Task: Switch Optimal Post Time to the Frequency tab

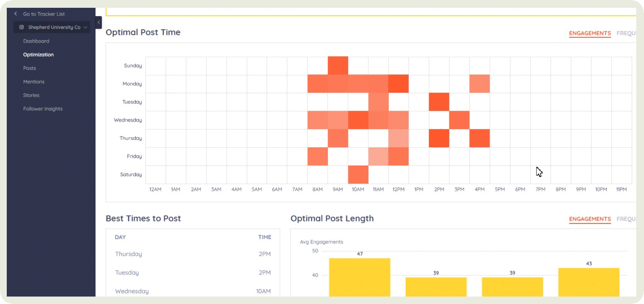Action: click(x=626, y=33)
